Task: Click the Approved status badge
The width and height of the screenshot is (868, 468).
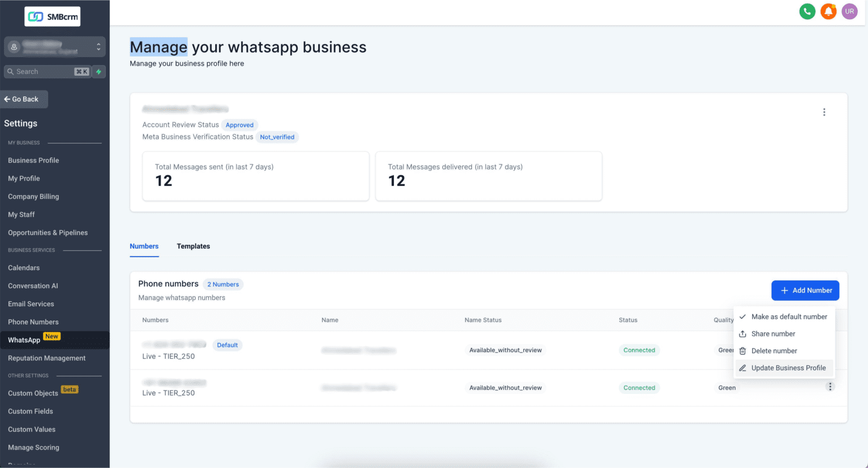Action: click(240, 125)
